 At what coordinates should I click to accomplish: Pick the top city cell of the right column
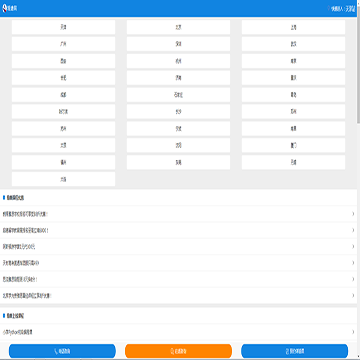[x=293, y=27]
